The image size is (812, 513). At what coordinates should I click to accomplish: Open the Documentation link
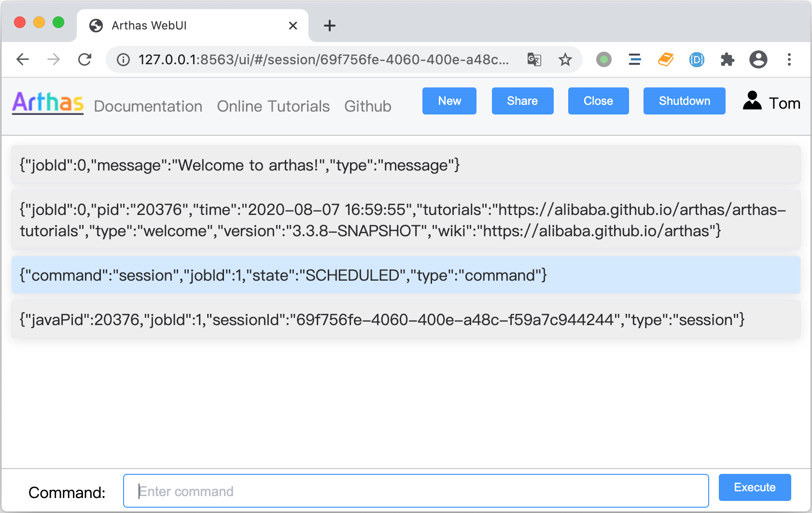point(148,106)
